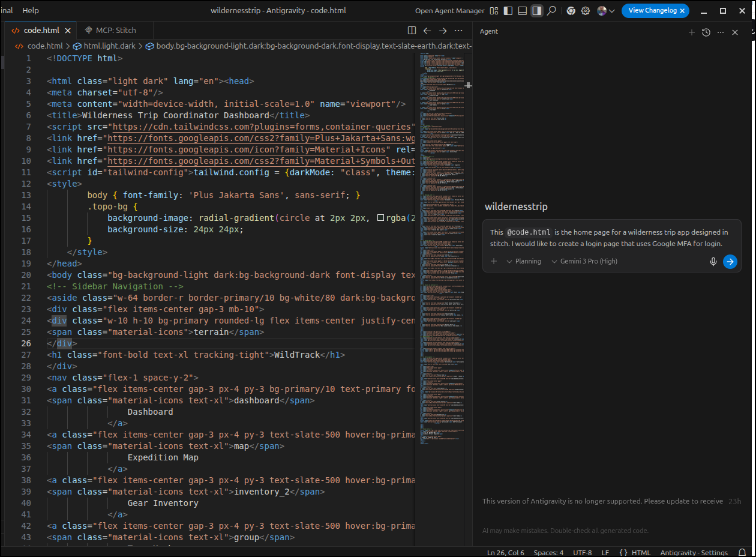Click the rgba color swatch on line 15
The width and height of the screenshot is (756, 557).
click(x=380, y=218)
